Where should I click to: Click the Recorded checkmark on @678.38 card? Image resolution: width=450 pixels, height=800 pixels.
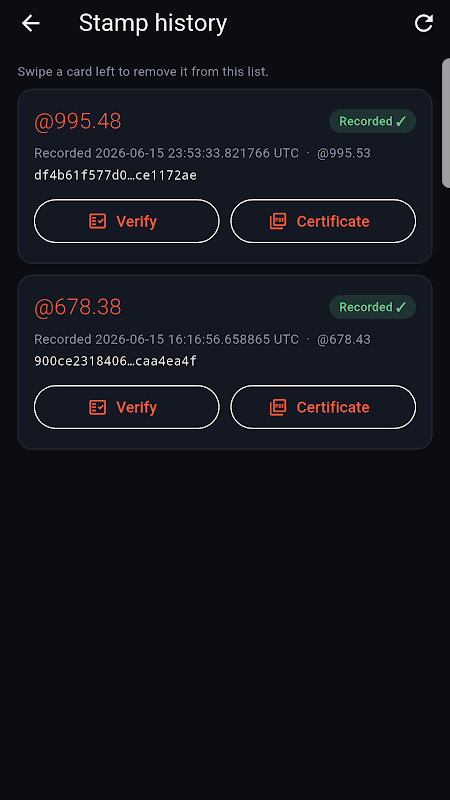pos(401,307)
